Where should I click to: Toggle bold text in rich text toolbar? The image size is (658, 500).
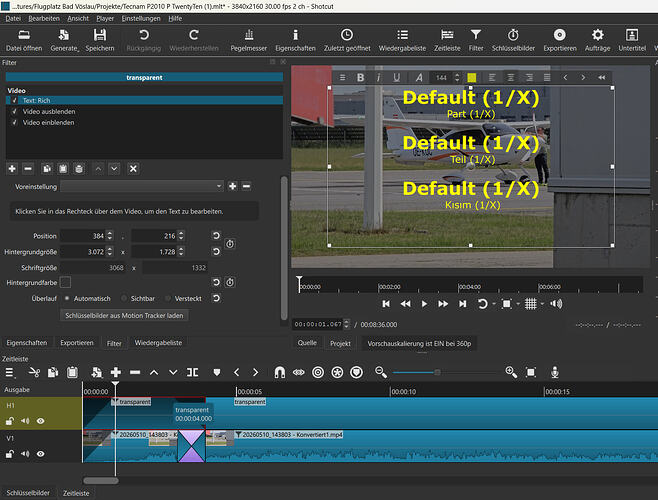pos(360,77)
